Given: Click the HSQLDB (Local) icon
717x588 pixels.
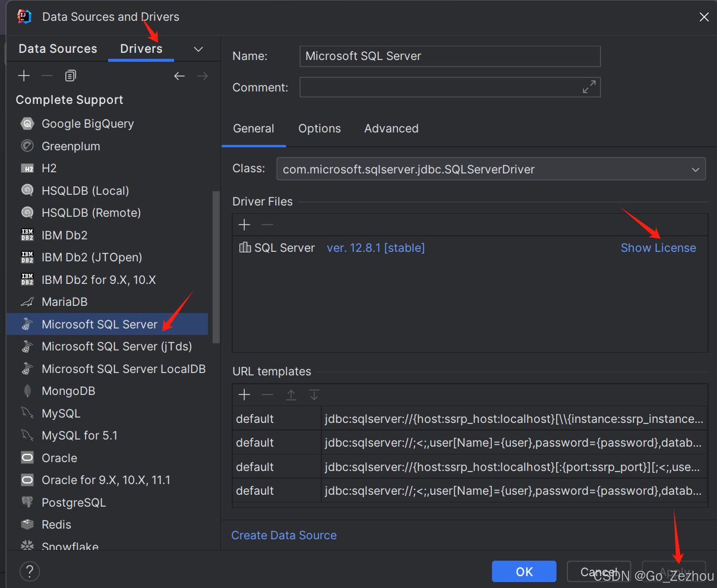Looking at the screenshot, I should coord(27,191).
